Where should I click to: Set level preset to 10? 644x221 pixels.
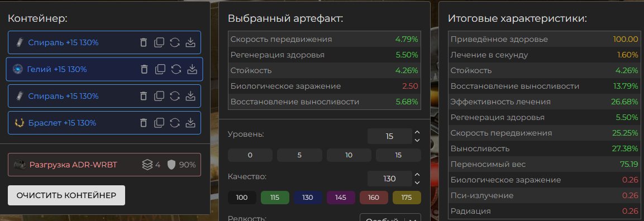349,155
